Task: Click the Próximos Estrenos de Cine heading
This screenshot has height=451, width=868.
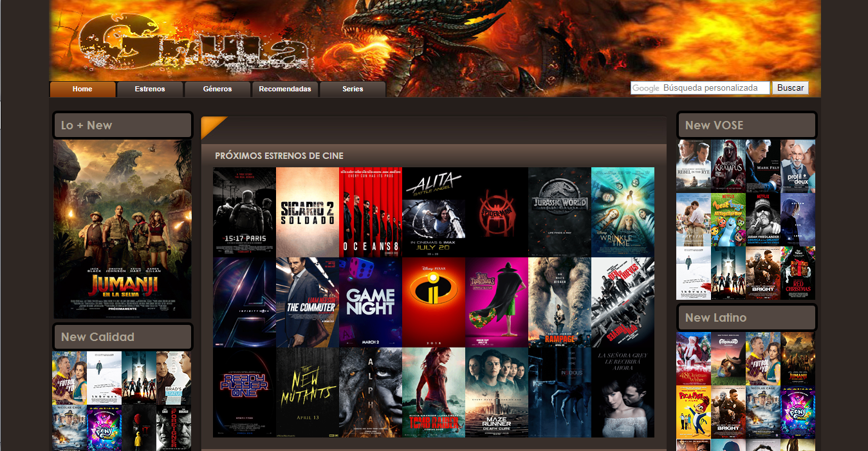Action: (279, 156)
